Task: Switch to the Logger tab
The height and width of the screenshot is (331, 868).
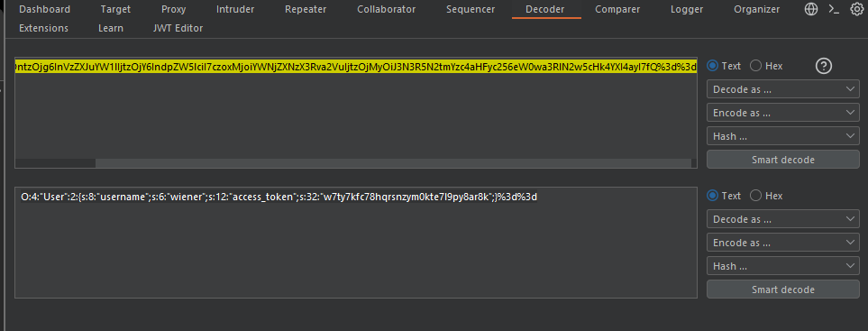Action: [687, 9]
